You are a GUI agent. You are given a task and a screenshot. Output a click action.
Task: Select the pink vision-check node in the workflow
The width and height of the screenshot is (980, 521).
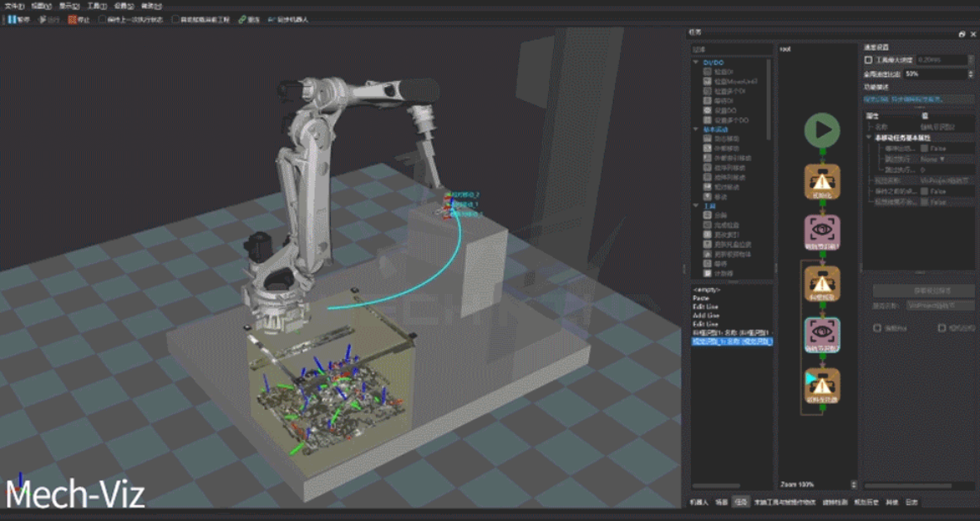(x=823, y=228)
